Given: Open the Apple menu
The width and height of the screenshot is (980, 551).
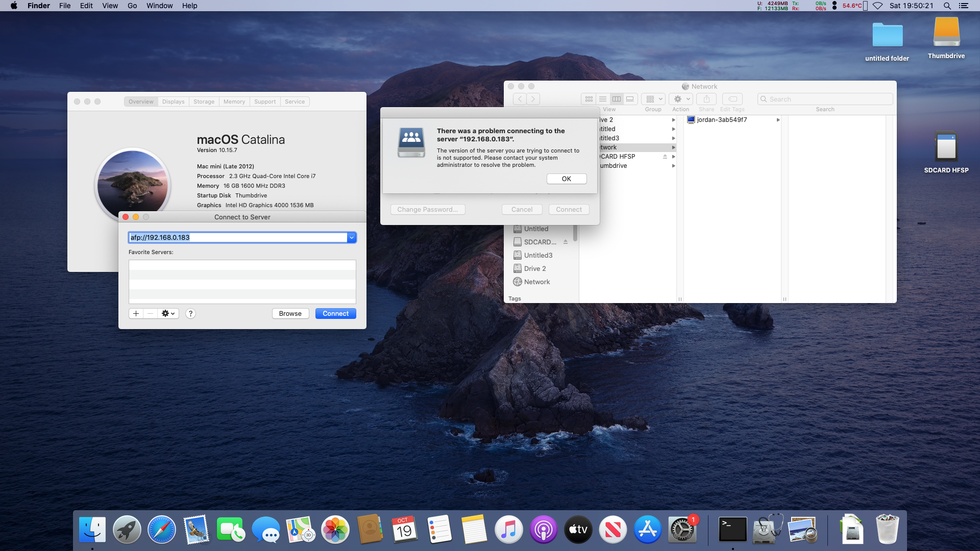Looking at the screenshot, I should click(14, 6).
